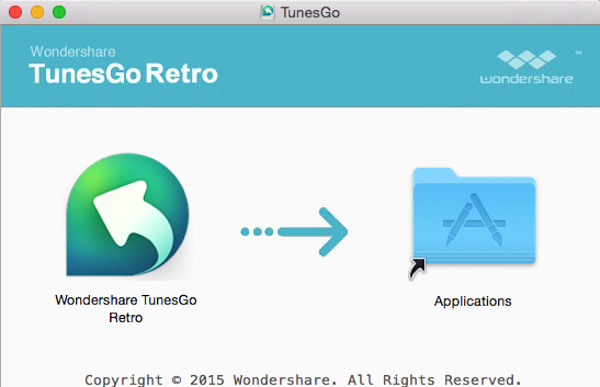
Task: Click the Applications folder shortcut icon
Action: (x=473, y=223)
